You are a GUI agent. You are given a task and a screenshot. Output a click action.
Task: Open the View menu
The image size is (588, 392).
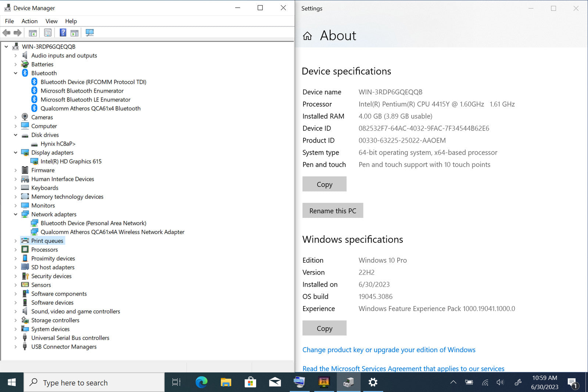(51, 21)
